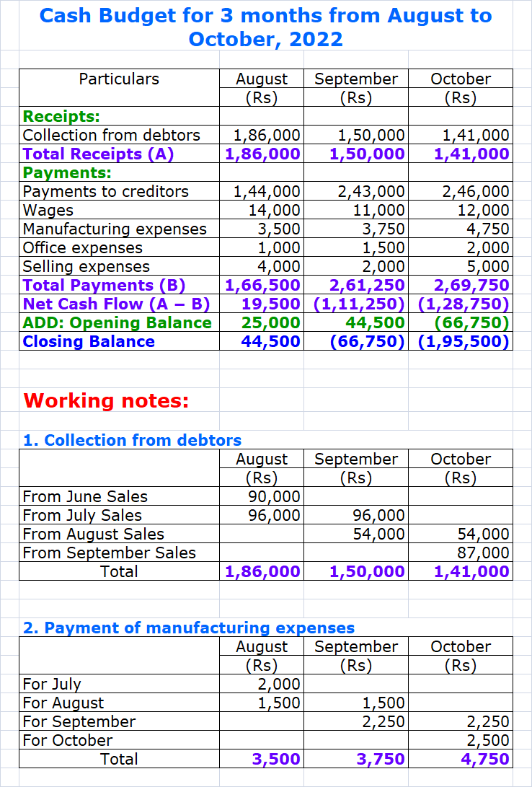532x787 pixels.
Task: Select the 'From June Sales' row label
Action: point(85,496)
